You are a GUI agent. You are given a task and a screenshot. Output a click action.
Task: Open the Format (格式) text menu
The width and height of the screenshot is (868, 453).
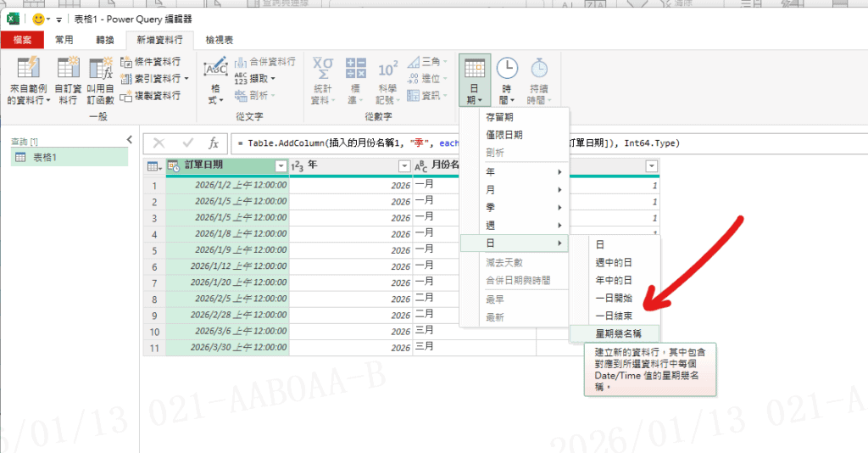[215, 81]
